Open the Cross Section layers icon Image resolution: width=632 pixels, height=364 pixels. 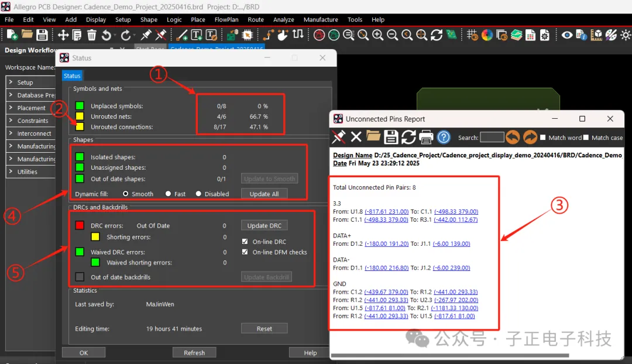click(516, 35)
